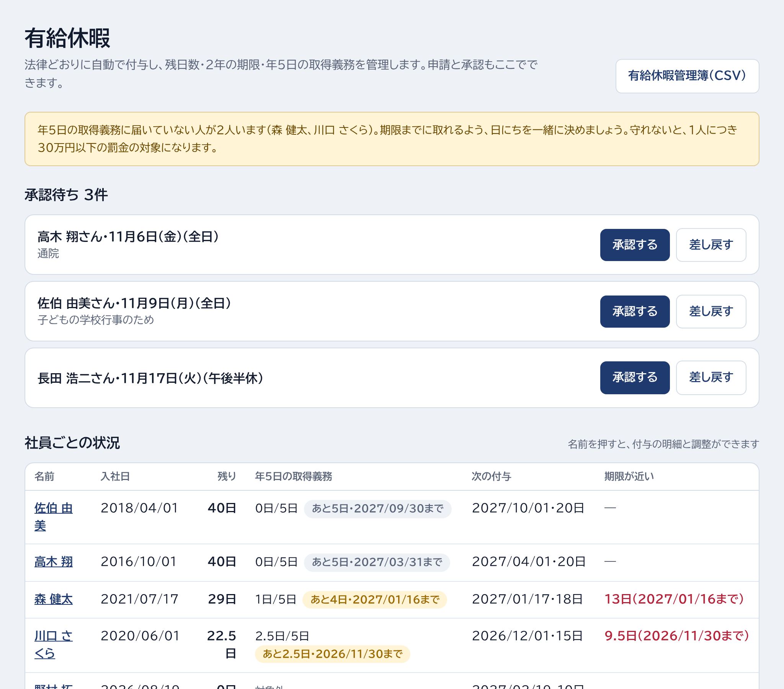Click 川口 さくら's remaining 22.5日 value
Screen dimensions: 784x689
click(222, 645)
